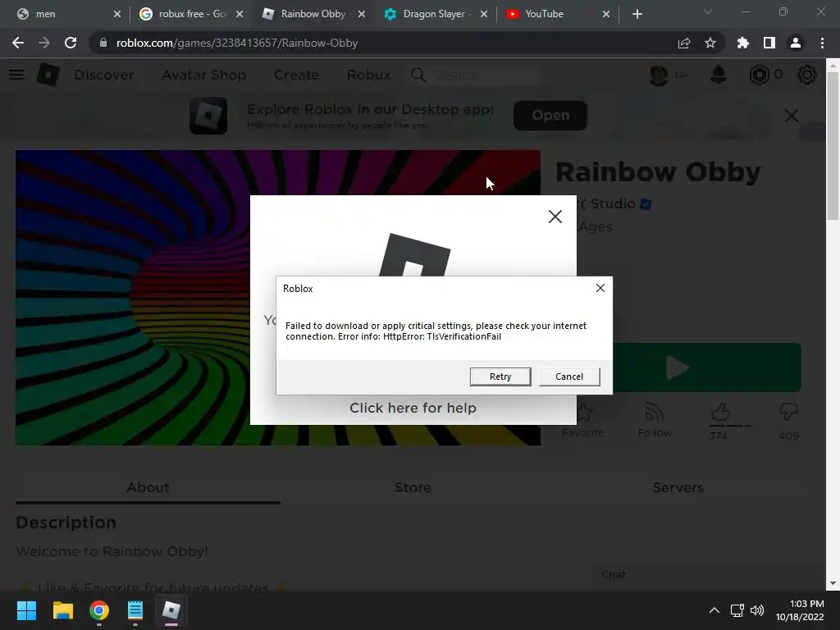Viewport: 840px width, 630px height.
Task: Close the Dragon Slayer tab
Action: point(484,14)
